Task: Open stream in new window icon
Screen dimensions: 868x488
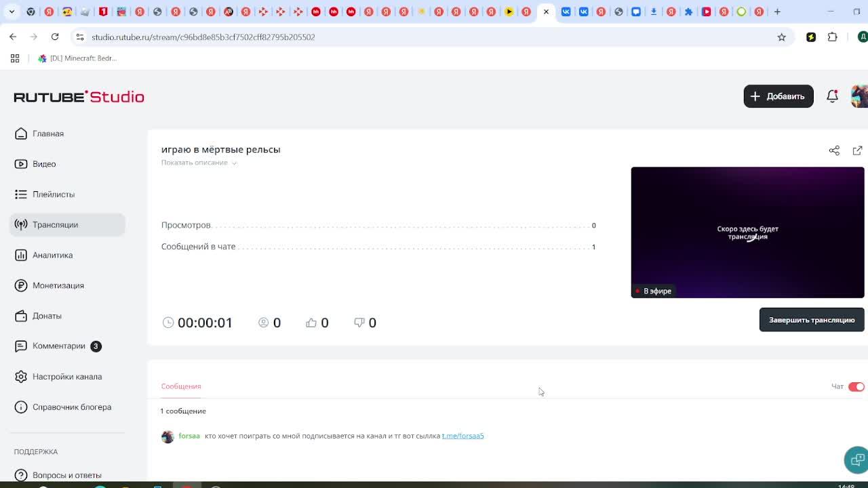Action: tap(857, 150)
